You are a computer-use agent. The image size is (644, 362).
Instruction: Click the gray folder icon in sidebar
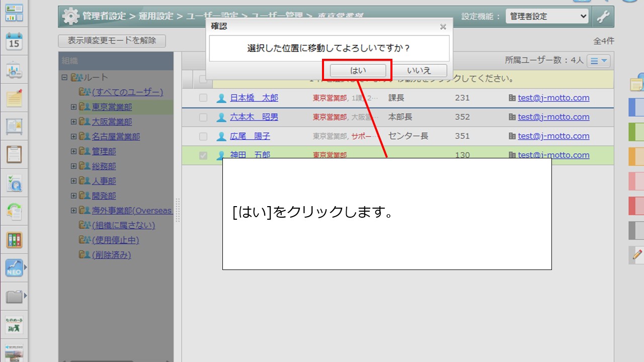[14, 297]
